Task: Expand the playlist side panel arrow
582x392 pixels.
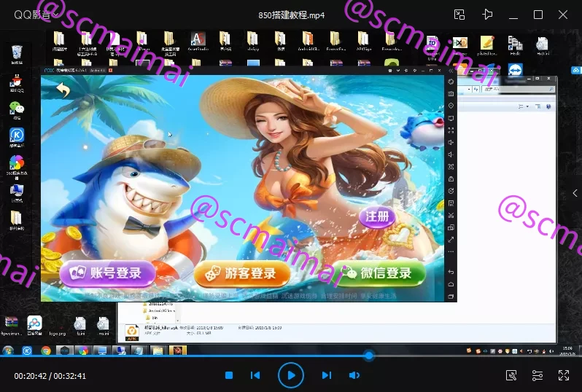Action: pyautogui.click(x=575, y=193)
